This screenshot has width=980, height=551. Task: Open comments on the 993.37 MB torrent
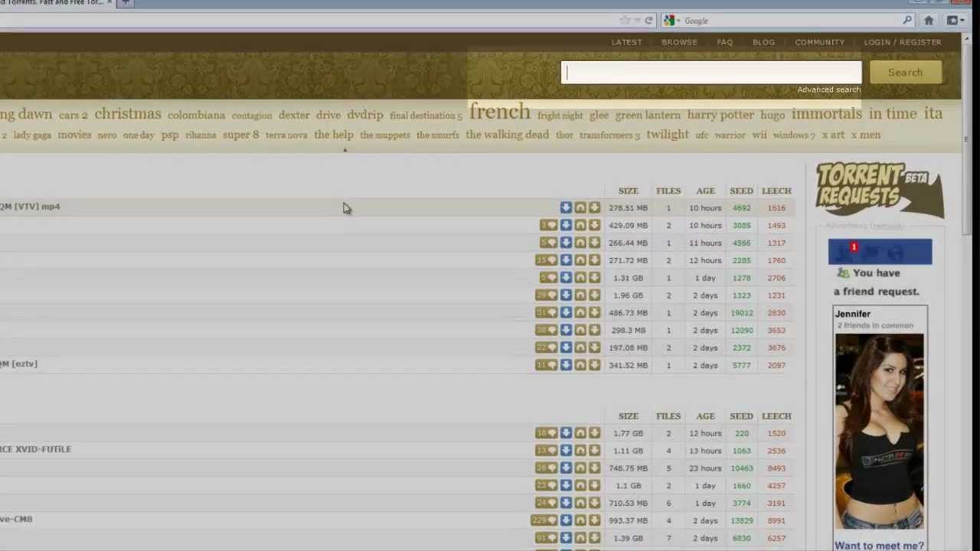point(544,520)
